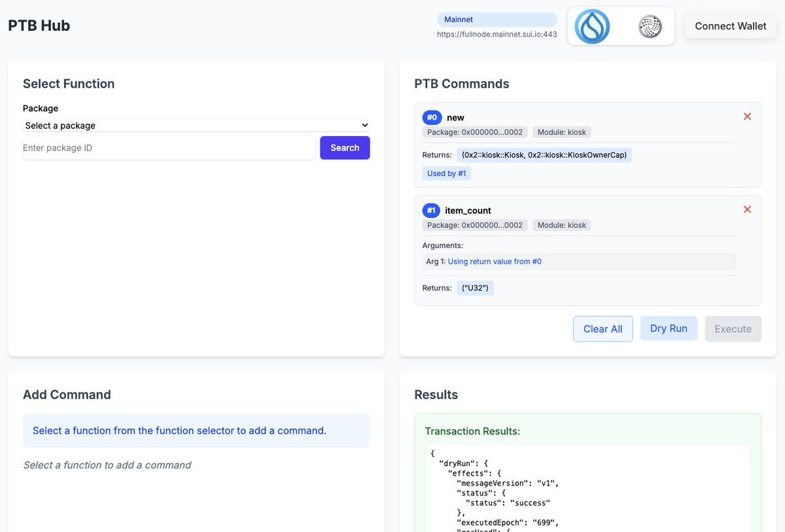Select the Sui network logo icon
This screenshot has height=532, width=785.
[592, 26]
